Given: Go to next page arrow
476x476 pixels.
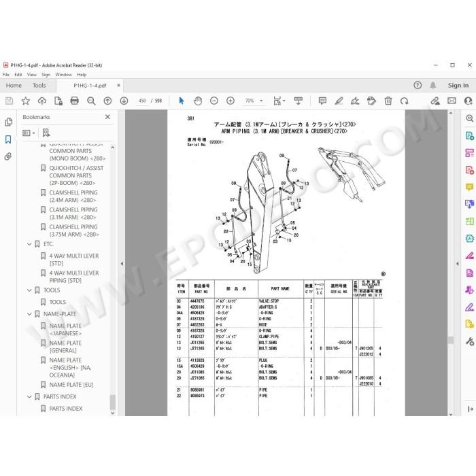Looking at the screenshot, I should point(124,101).
